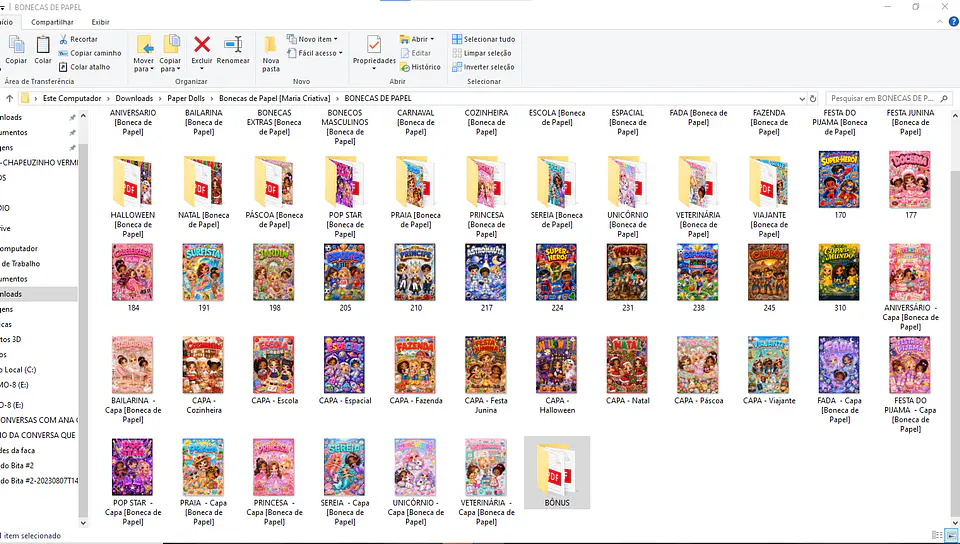Select VETERINÁRIA - Capa cover file

click(486, 482)
